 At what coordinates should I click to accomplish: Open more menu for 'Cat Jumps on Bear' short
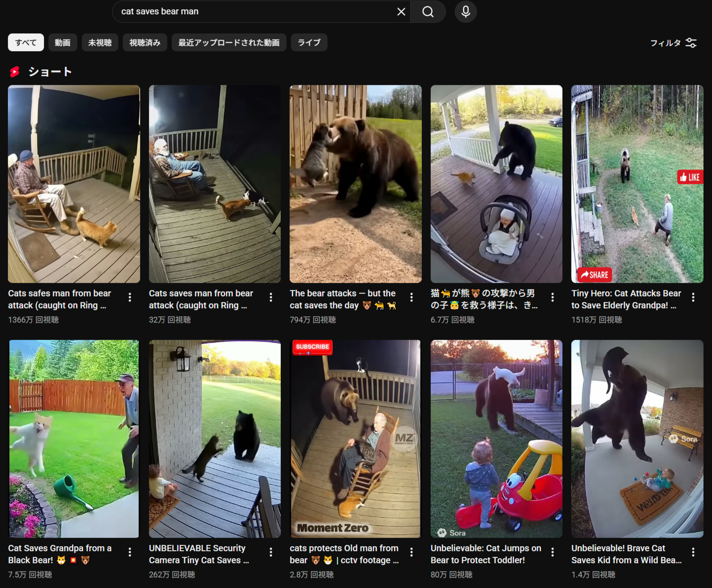click(x=552, y=552)
